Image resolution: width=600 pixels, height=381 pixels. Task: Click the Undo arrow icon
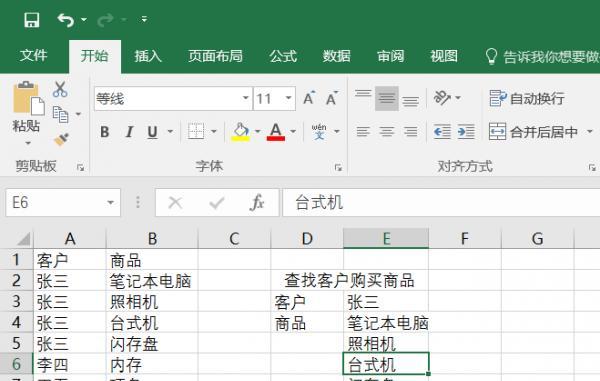click(65, 20)
